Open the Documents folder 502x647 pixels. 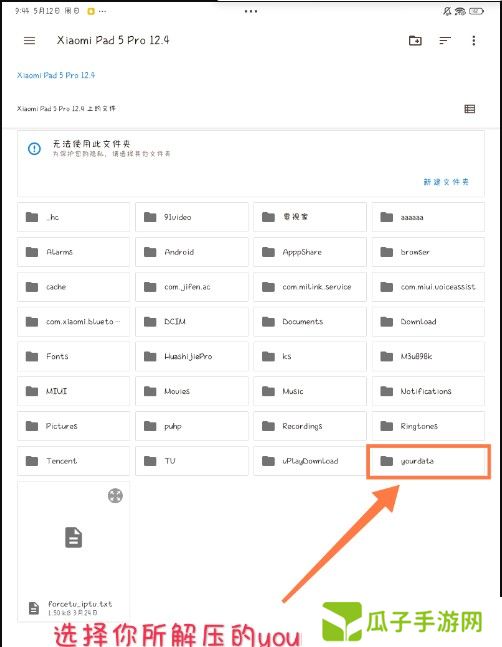(310, 321)
